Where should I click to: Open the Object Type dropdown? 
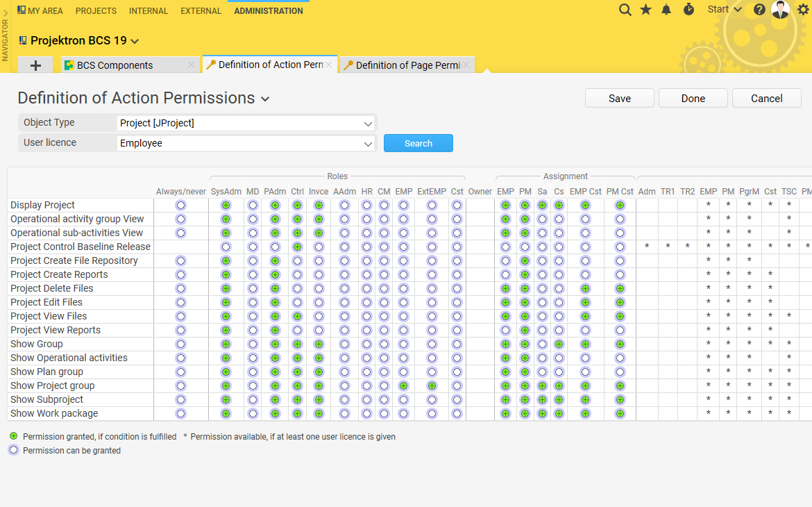368,122
